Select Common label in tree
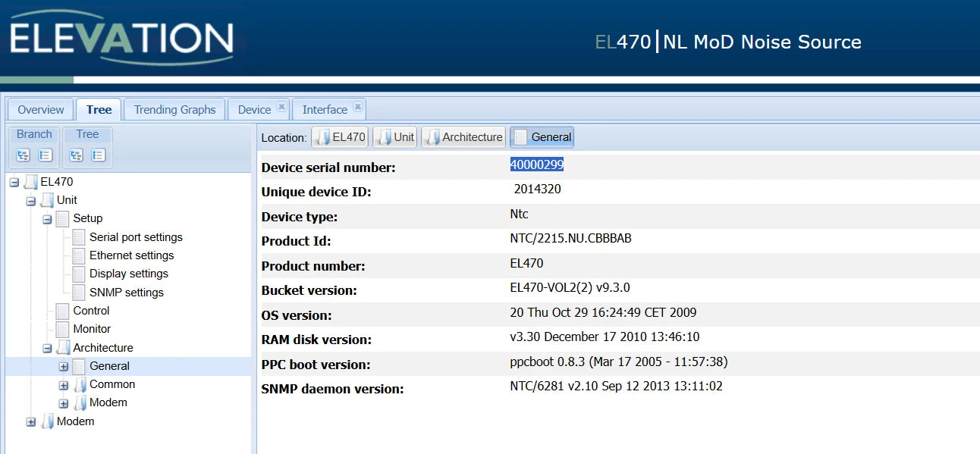 pyautogui.click(x=112, y=384)
